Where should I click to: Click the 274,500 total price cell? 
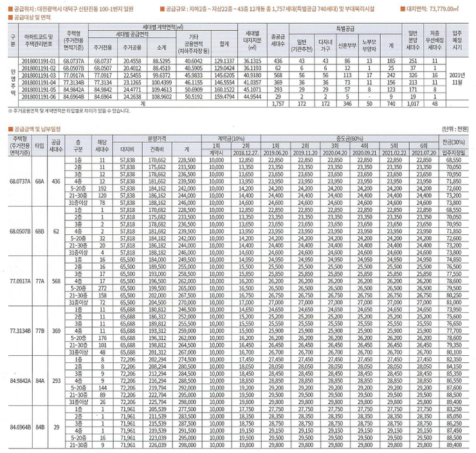click(x=187, y=360)
